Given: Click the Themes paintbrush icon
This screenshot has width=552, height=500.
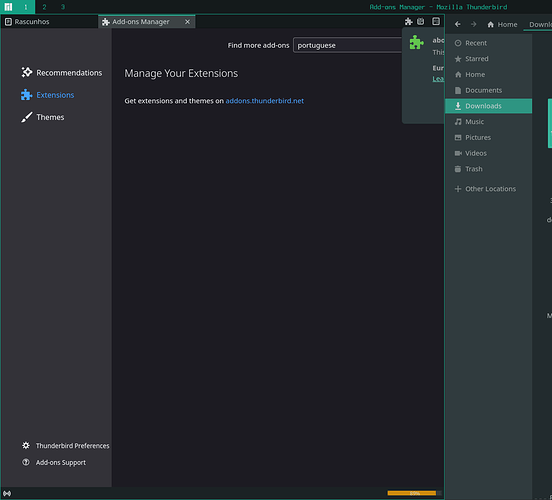Looking at the screenshot, I should pyautogui.click(x=27, y=117).
